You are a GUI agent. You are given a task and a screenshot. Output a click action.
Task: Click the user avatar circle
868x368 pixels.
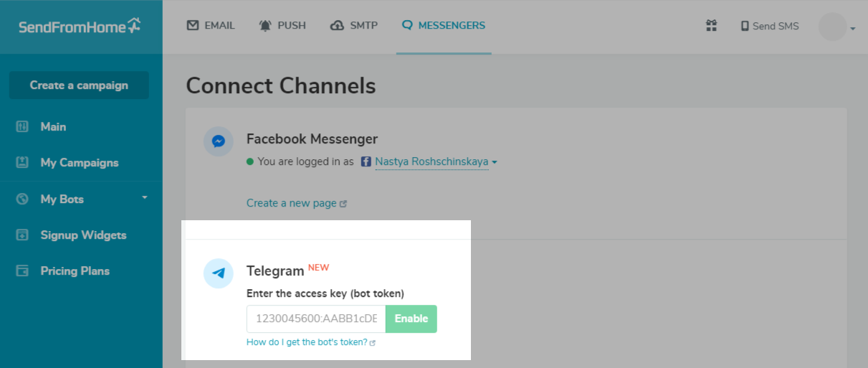click(832, 27)
